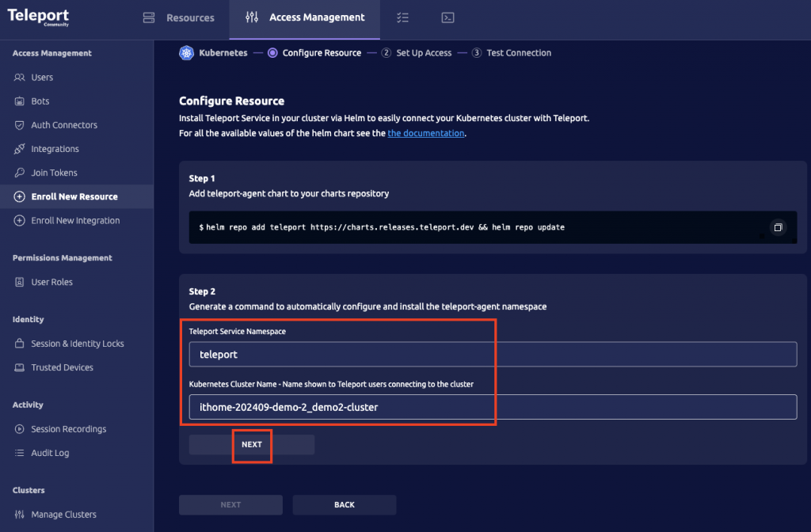The height and width of the screenshot is (532, 811).
Task: Click the Resources server icon
Action: 149,18
